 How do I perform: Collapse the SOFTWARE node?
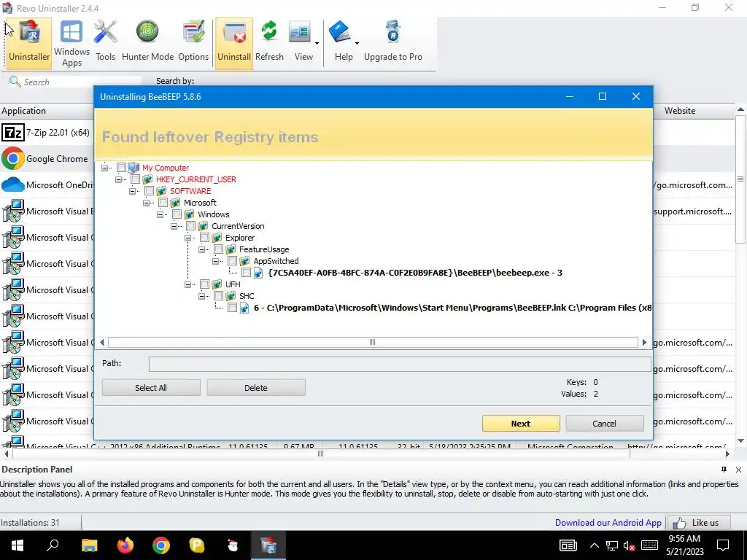coord(133,191)
